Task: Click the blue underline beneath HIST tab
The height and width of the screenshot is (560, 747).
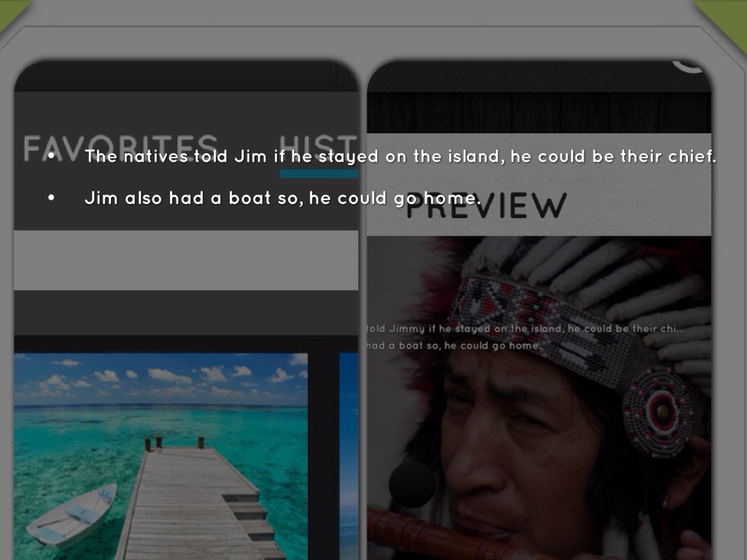Action: coord(318,174)
